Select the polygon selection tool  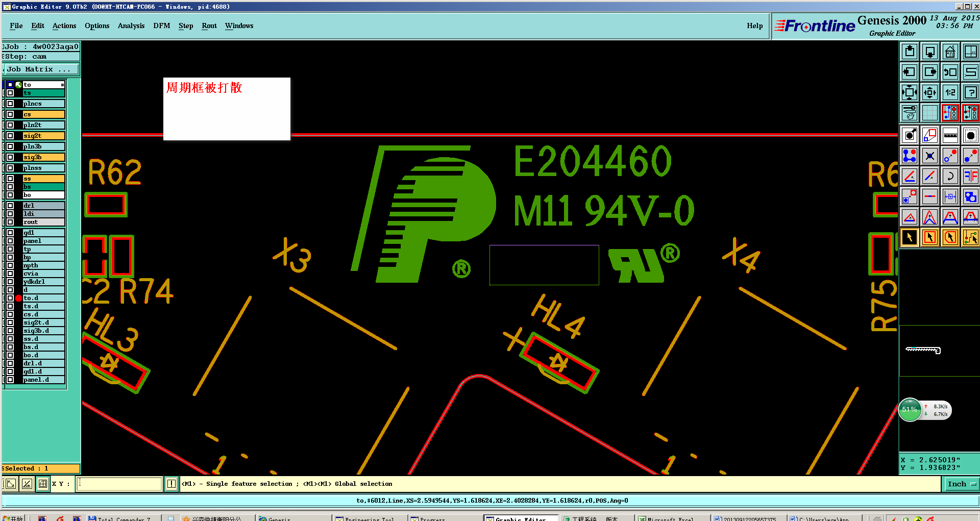(x=950, y=237)
